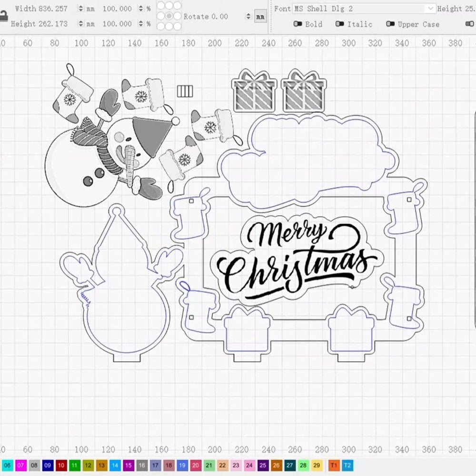Select the center anchor point dot
The width and height of the screenshot is (476, 476).
169,16
